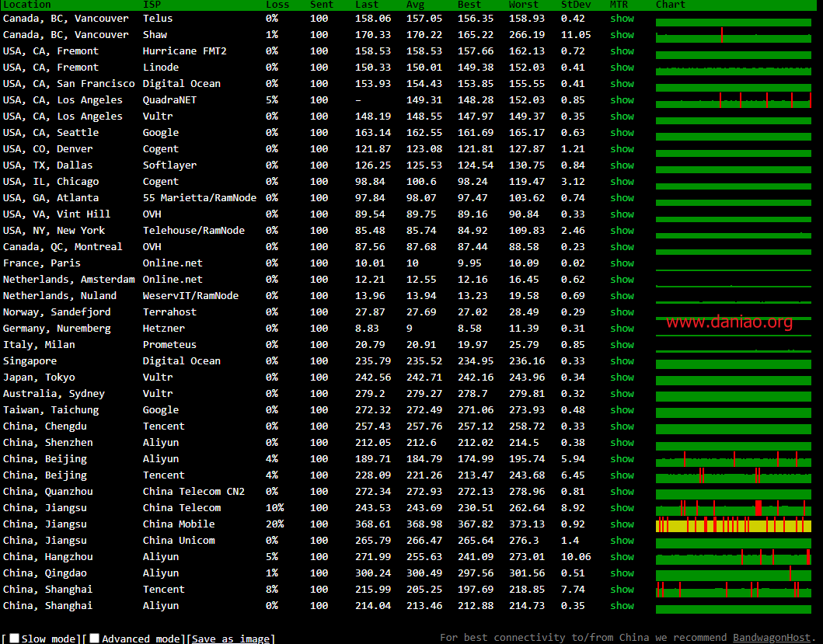Click the Los Angeles QuadraNET latency chart
The image size is (823, 644).
(x=734, y=100)
